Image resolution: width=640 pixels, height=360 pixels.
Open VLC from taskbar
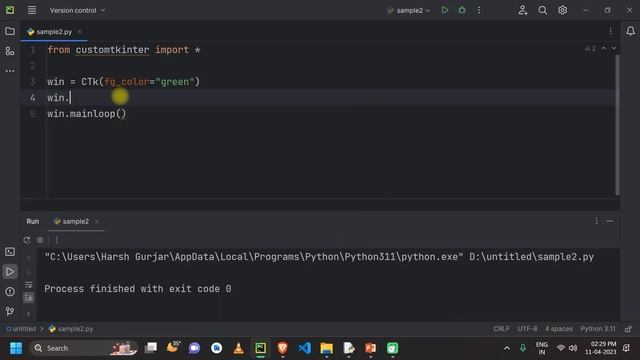point(238,348)
